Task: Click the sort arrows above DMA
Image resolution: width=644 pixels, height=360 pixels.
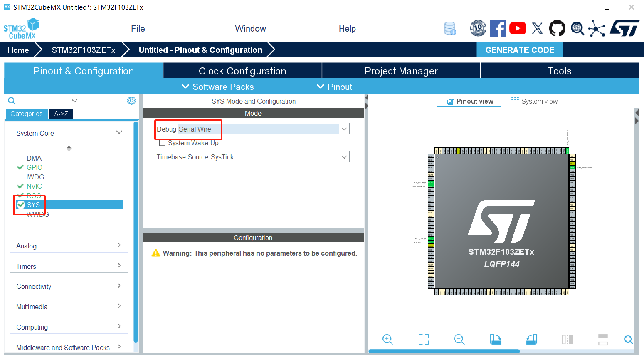Action: (x=69, y=148)
